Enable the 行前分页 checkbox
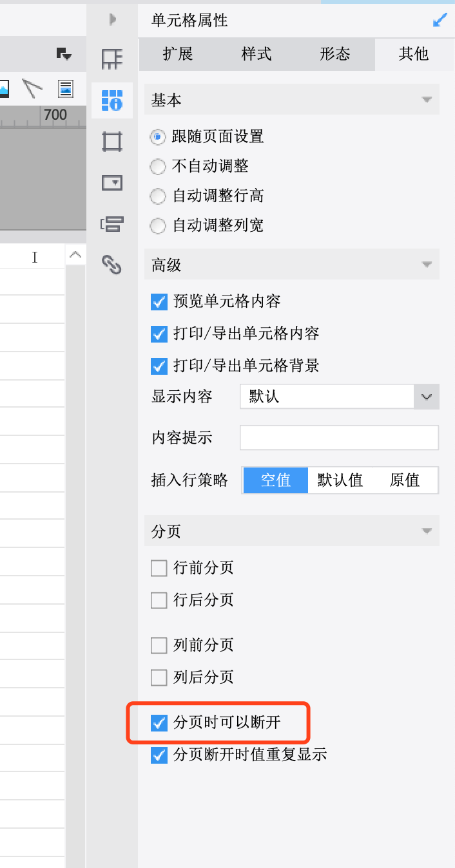The width and height of the screenshot is (455, 868). (159, 568)
